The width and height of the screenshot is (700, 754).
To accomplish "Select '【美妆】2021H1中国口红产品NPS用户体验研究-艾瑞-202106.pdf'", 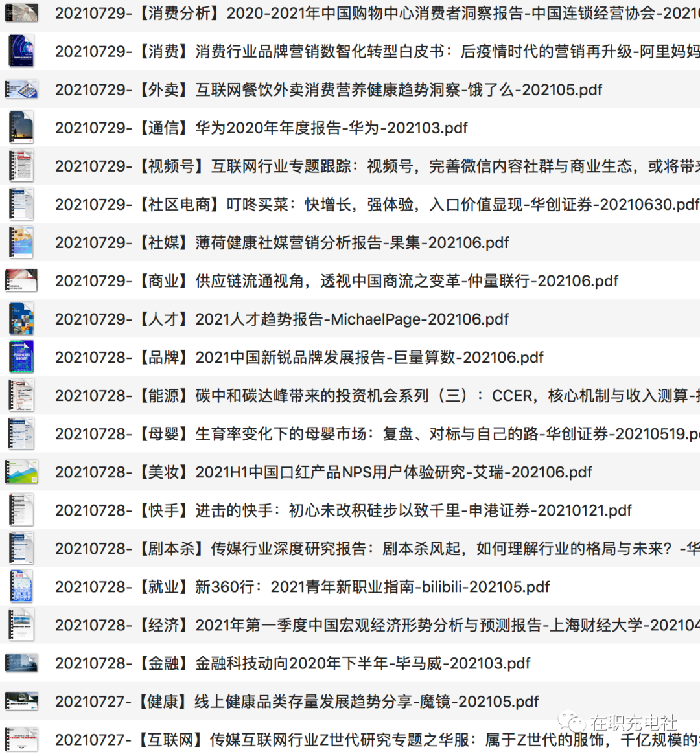I will pos(364,472).
